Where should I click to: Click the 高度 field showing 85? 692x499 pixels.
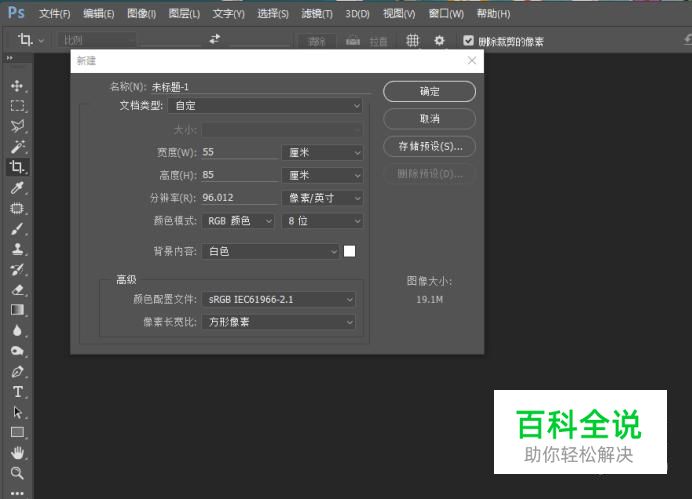(x=240, y=175)
